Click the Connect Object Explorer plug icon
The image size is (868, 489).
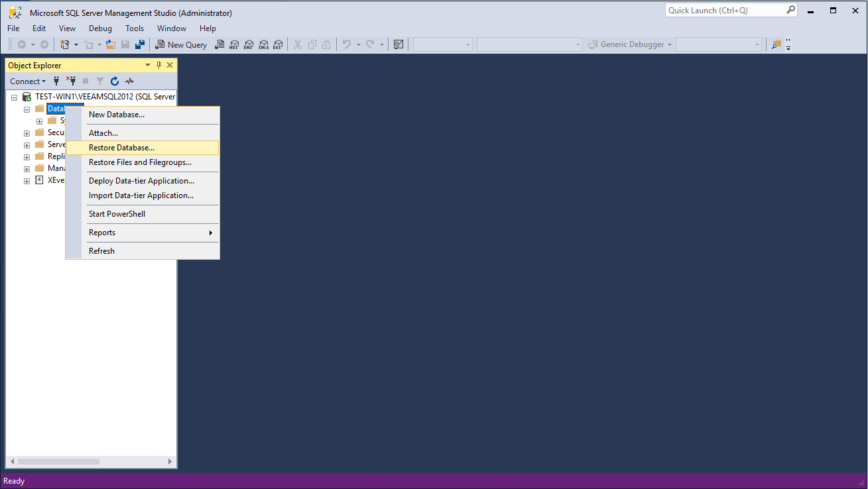56,81
